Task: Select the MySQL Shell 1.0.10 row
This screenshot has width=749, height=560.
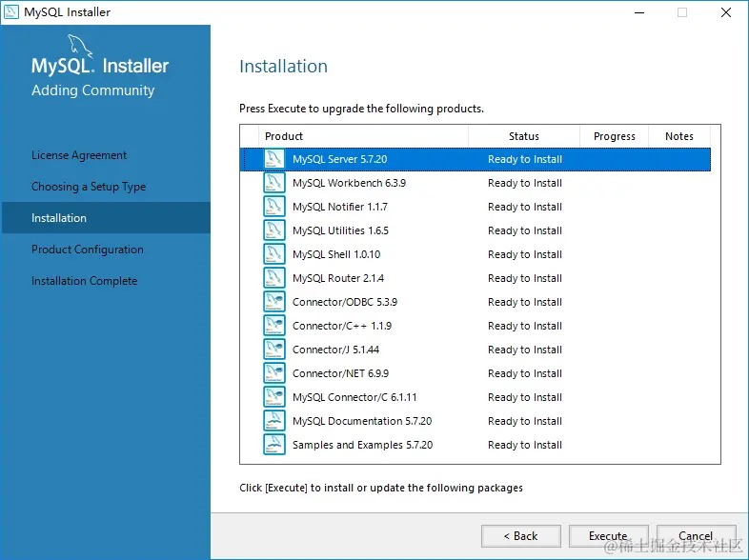Action: coord(476,254)
